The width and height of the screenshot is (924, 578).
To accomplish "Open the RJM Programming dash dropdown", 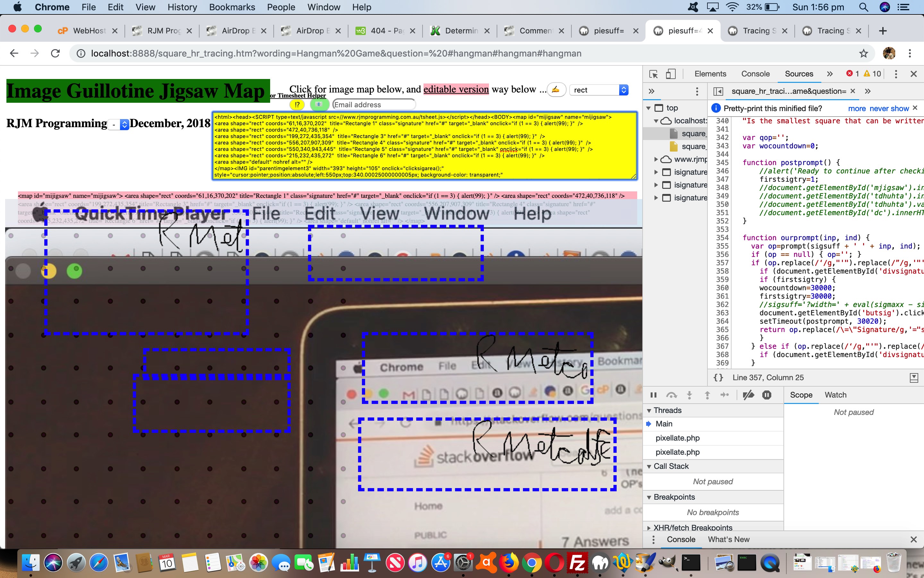I will pos(119,125).
